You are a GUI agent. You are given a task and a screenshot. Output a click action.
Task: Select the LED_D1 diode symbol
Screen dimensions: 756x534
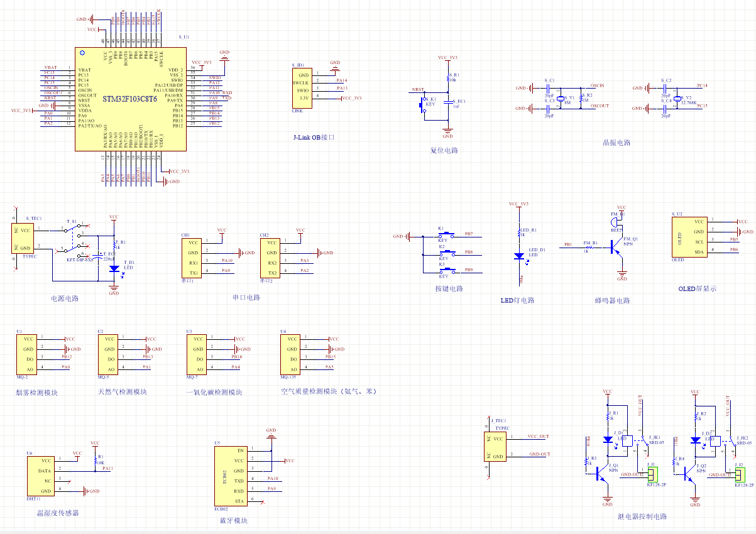(519, 256)
